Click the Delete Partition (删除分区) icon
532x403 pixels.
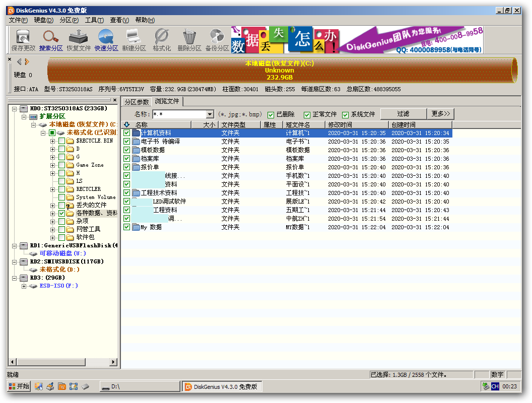(x=189, y=40)
